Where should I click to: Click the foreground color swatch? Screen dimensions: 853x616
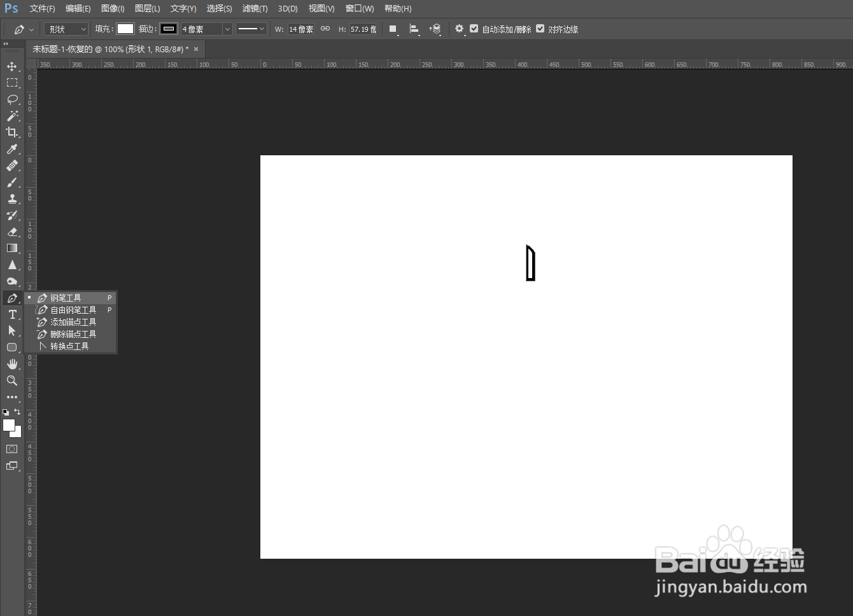[x=9, y=425]
